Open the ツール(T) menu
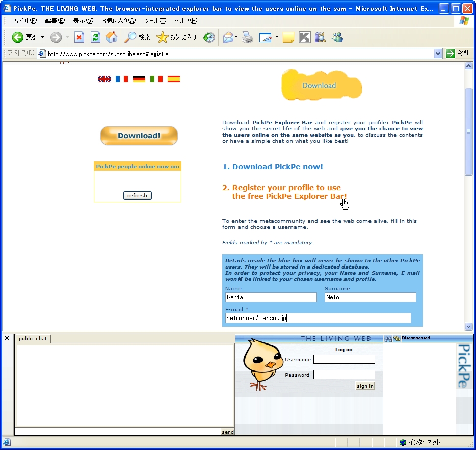 point(155,21)
